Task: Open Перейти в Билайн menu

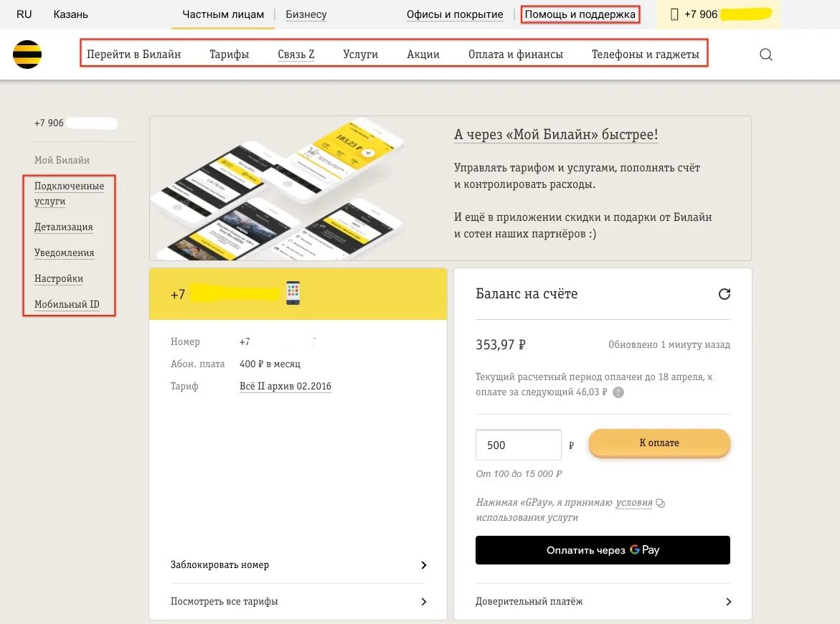Action: (x=134, y=54)
